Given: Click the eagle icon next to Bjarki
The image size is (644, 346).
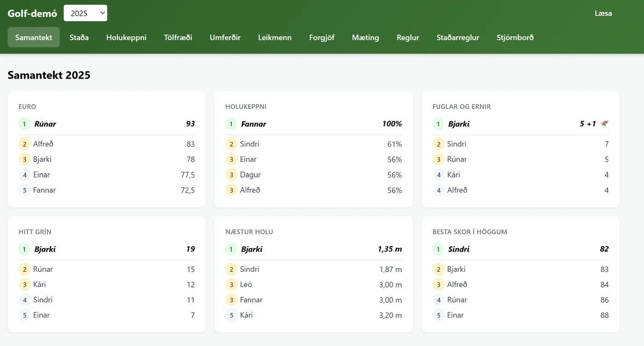Looking at the screenshot, I should 604,123.
